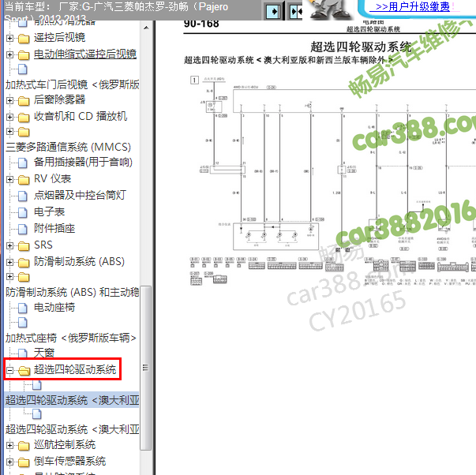Expand the 倒车传感器系统 node
The image size is (476, 475).
pyautogui.click(x=9, y=462)
